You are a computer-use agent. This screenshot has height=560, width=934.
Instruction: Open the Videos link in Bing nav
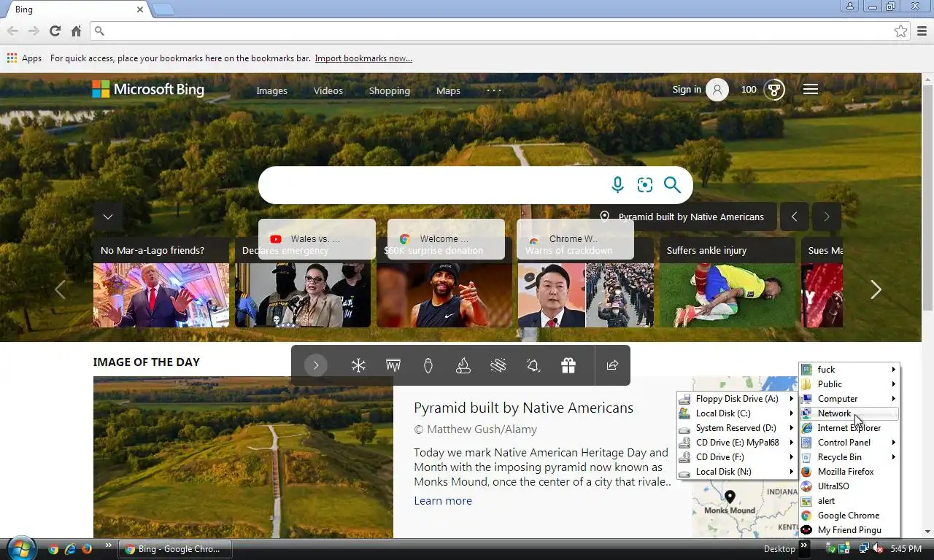tap(328, 90)
